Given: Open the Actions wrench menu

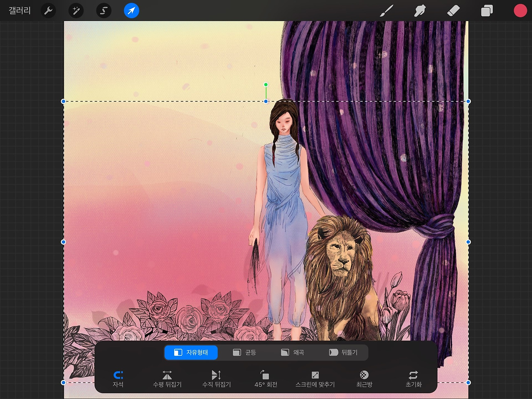Looking at the screenshot, I should [x=49, y=11].
